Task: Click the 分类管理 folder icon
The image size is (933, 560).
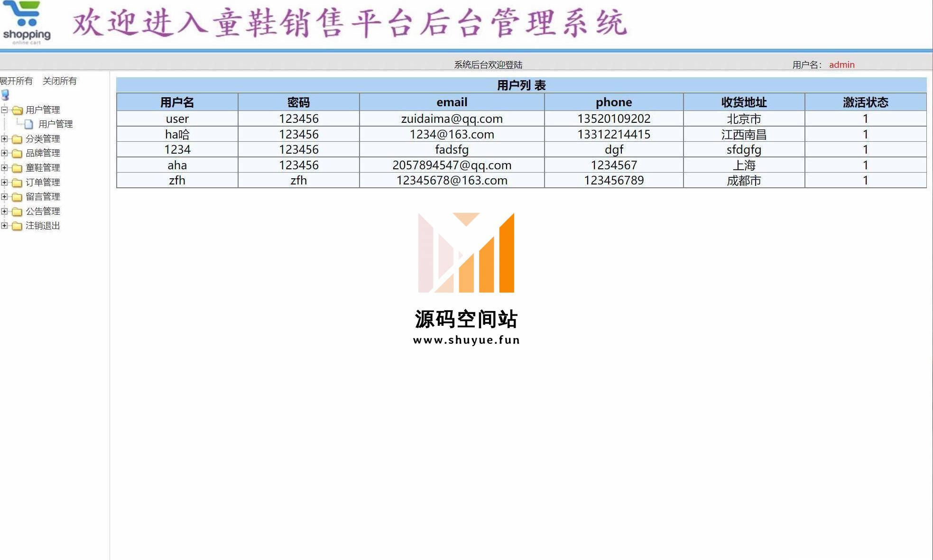Action: pos(17,139)
